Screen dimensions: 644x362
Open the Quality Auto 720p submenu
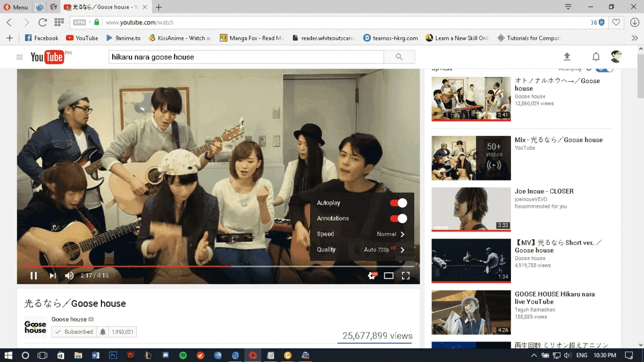tap(362, 250)
